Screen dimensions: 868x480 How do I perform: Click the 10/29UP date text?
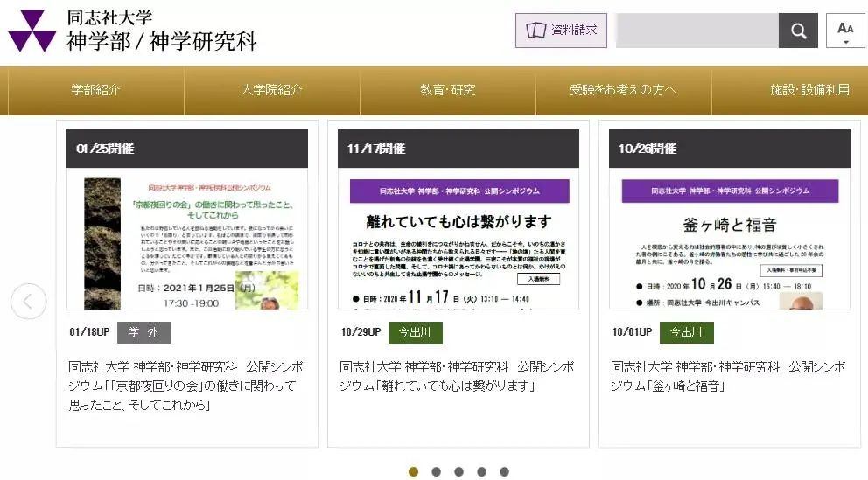(360, 332)
